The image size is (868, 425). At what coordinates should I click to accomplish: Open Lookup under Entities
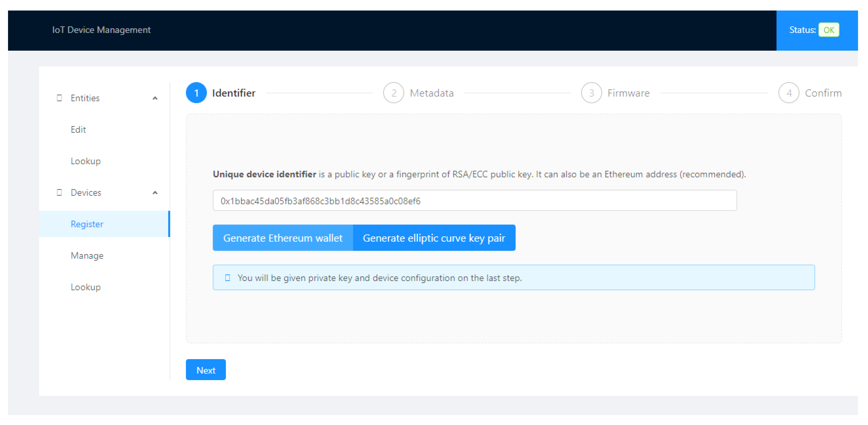coord(85,161)
